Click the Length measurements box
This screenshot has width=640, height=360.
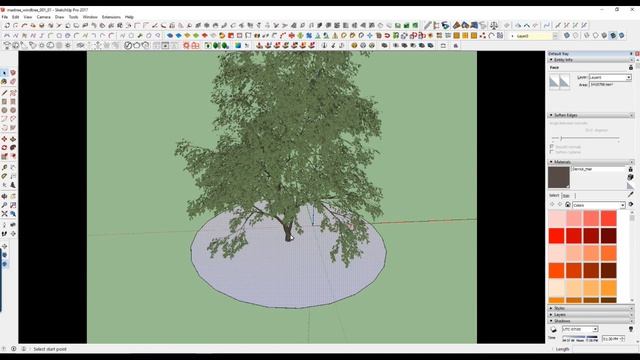605,349
